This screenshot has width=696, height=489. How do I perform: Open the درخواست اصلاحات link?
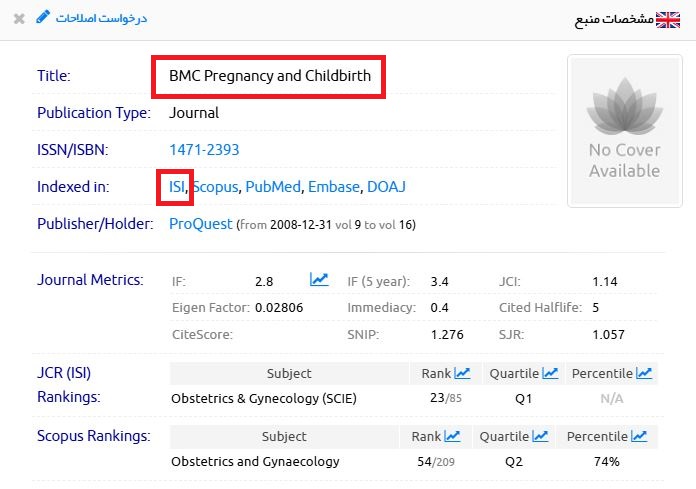[100, 18]
